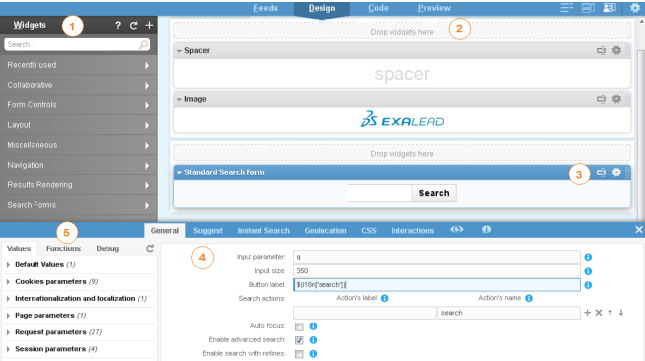The height and width of the screenshot is (361, 645).
Task: Open global settings gear in top bar
Action: pos(635,8)
